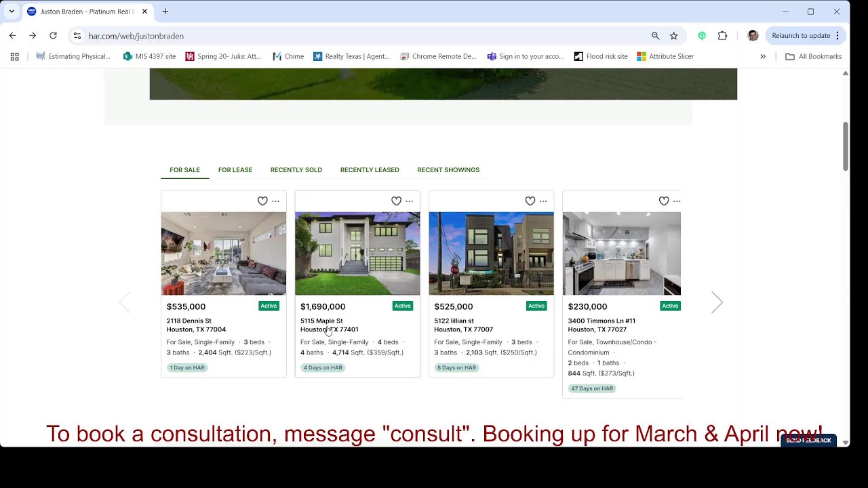Go back with carousel left arrow

click(125, 302)
